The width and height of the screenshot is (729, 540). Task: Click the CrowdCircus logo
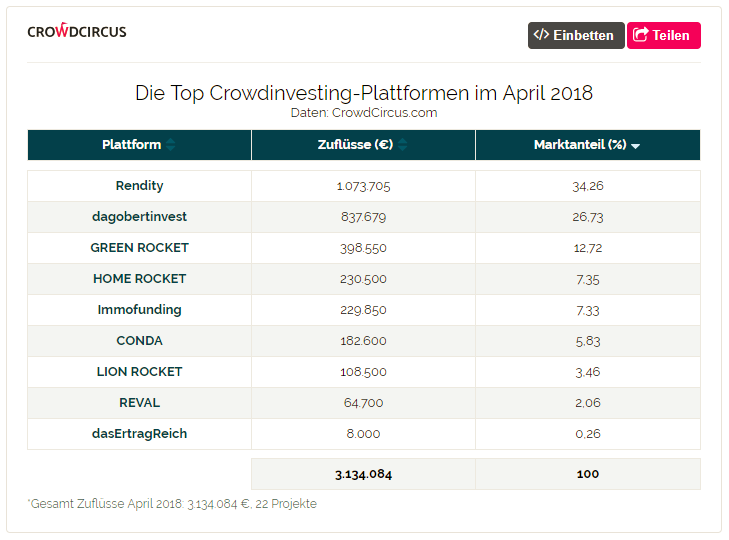(77, 32)
